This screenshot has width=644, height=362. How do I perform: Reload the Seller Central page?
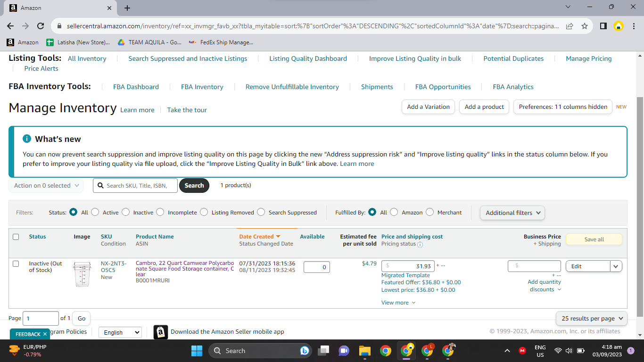(41, 26)
